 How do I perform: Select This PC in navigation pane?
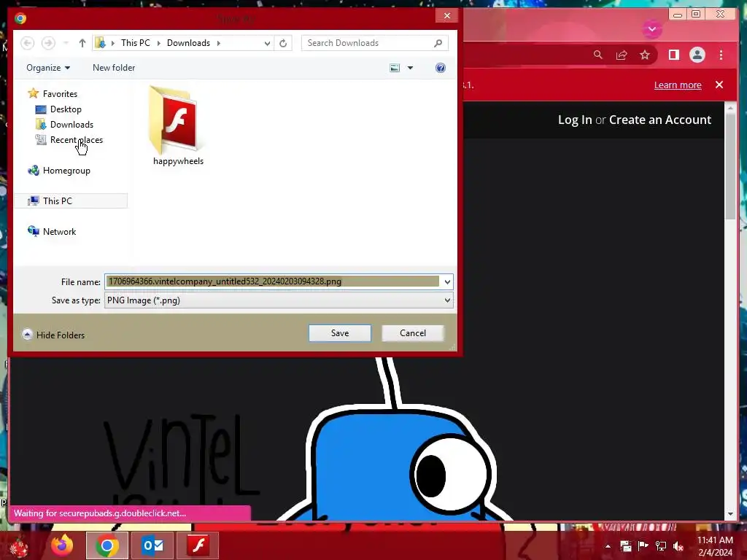71,201
